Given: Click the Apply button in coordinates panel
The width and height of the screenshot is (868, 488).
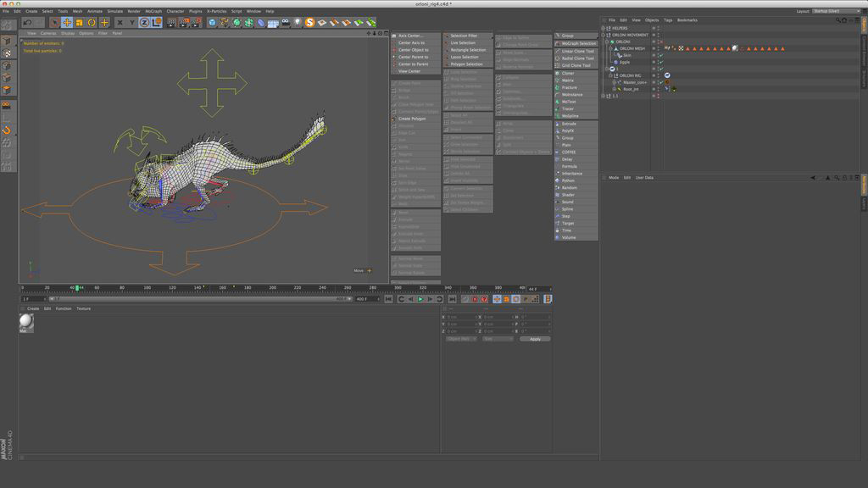Looking at the screenshot, I should coord(535,339).
